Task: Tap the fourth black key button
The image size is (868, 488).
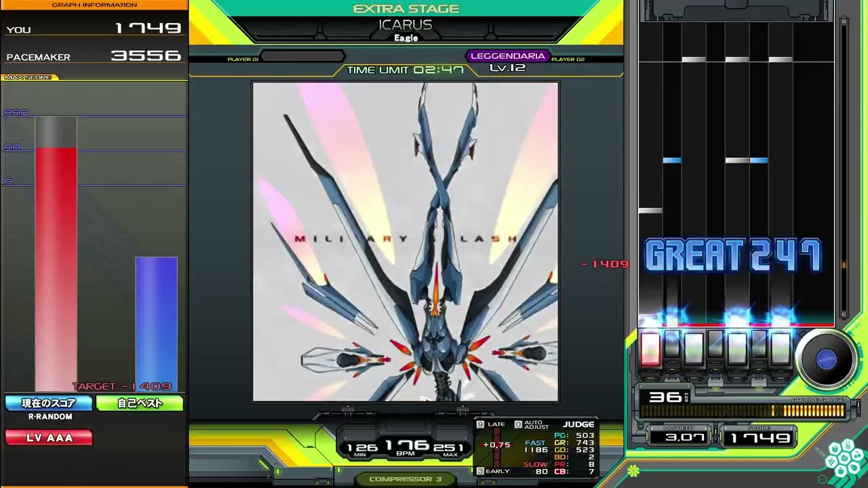Action: (x=715, y=346)
